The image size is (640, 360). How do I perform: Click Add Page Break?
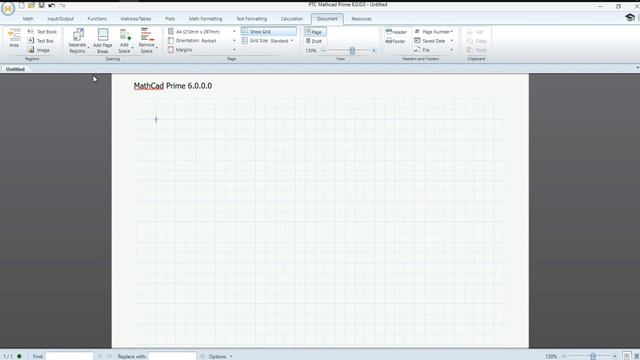103,40
